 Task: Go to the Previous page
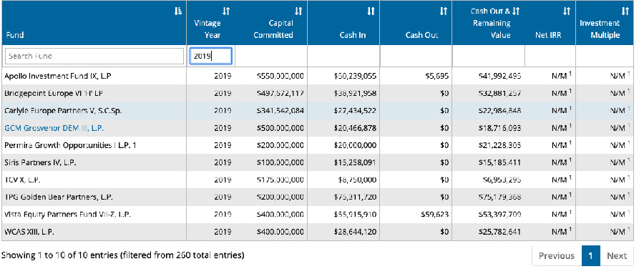pos(557,256)
